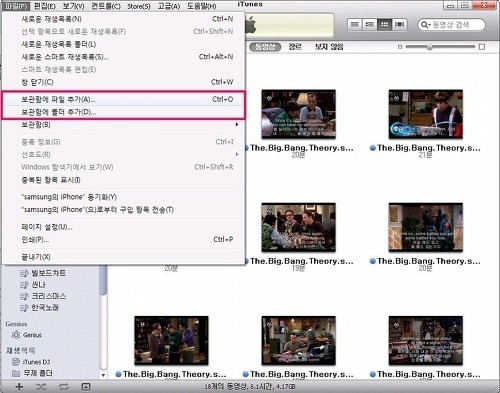500x393 pixels.
Task: Click the search magnifier icon
Action: coord(424,25)
